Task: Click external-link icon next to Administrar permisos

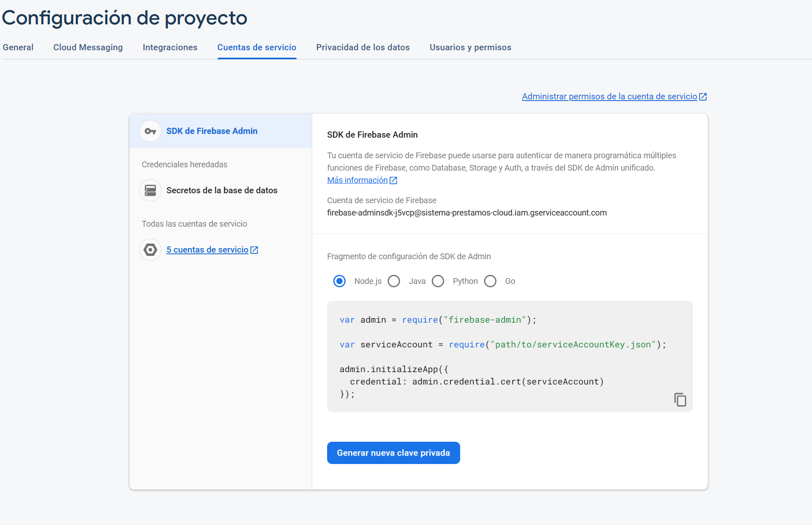Action: [x=703, y=96]
